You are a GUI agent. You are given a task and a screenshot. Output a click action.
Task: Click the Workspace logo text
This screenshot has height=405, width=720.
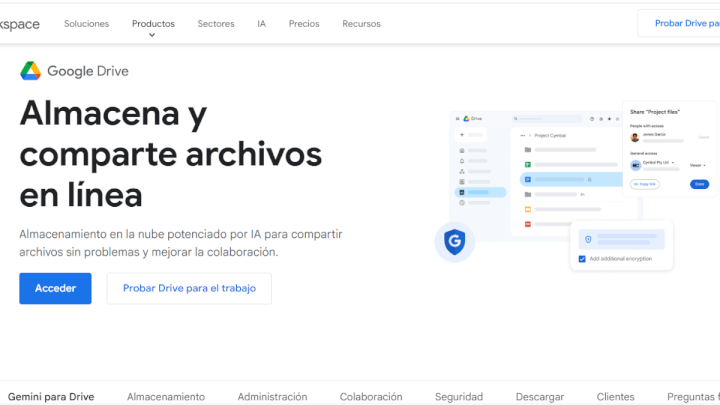[x=20, y=24]
